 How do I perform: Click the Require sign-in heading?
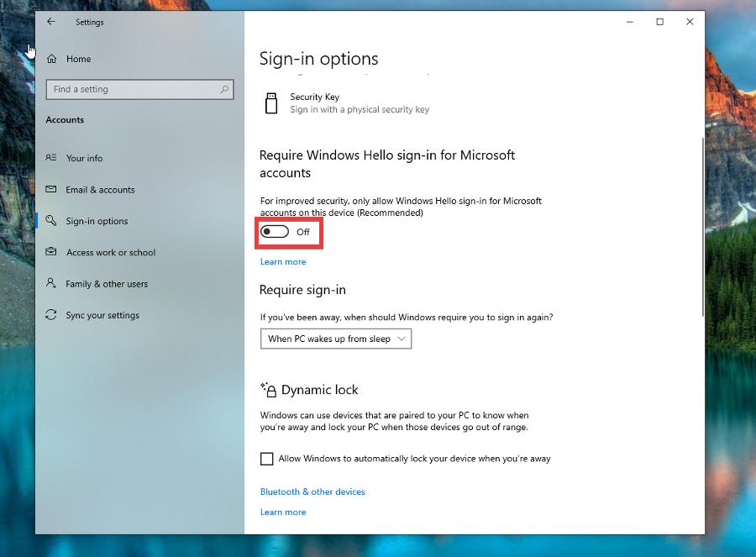(x=302, y=290)
